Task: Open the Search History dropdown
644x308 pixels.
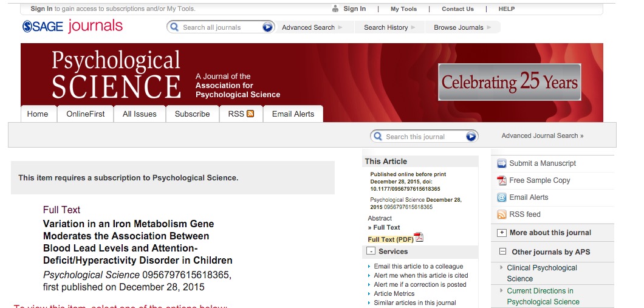Action: (x=389, y=27)
